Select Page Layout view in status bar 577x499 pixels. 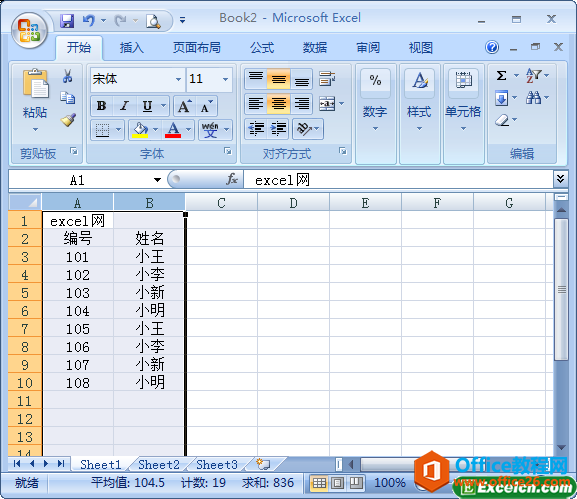click(337, 483)
